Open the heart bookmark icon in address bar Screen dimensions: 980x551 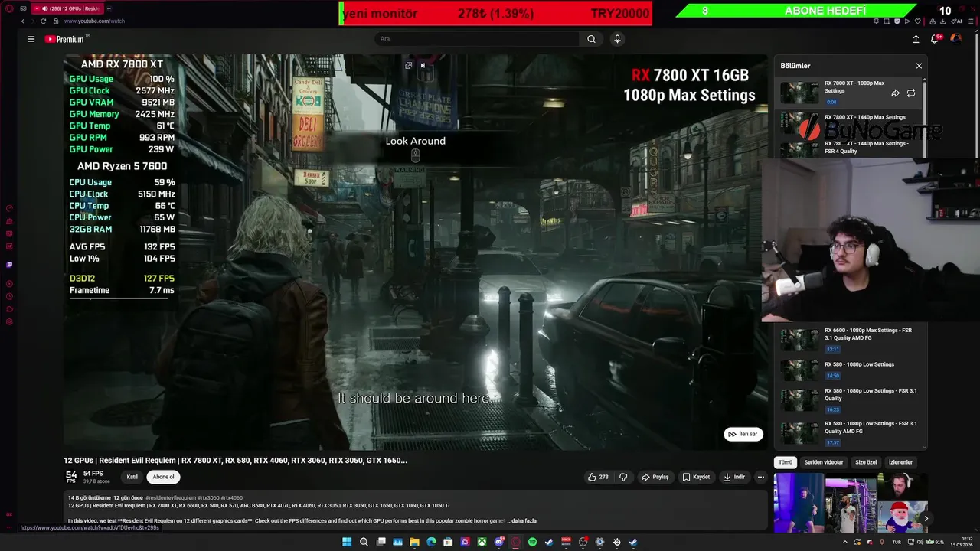pyautogui.click(x=919, y=21)
